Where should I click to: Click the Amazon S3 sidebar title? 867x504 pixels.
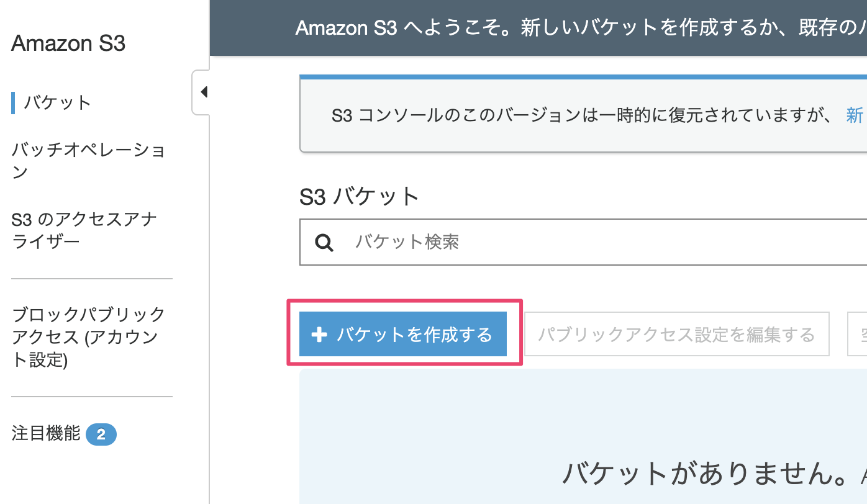(68, 43)
